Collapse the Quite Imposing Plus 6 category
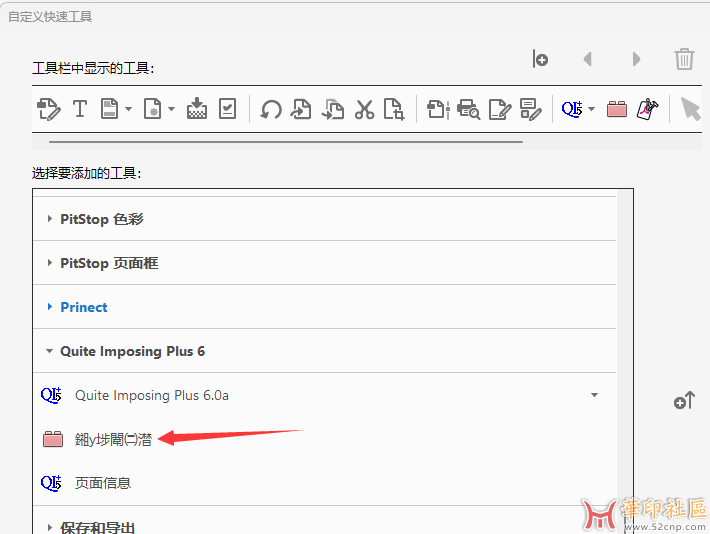 pyautogui.click(x=131, y=351)
